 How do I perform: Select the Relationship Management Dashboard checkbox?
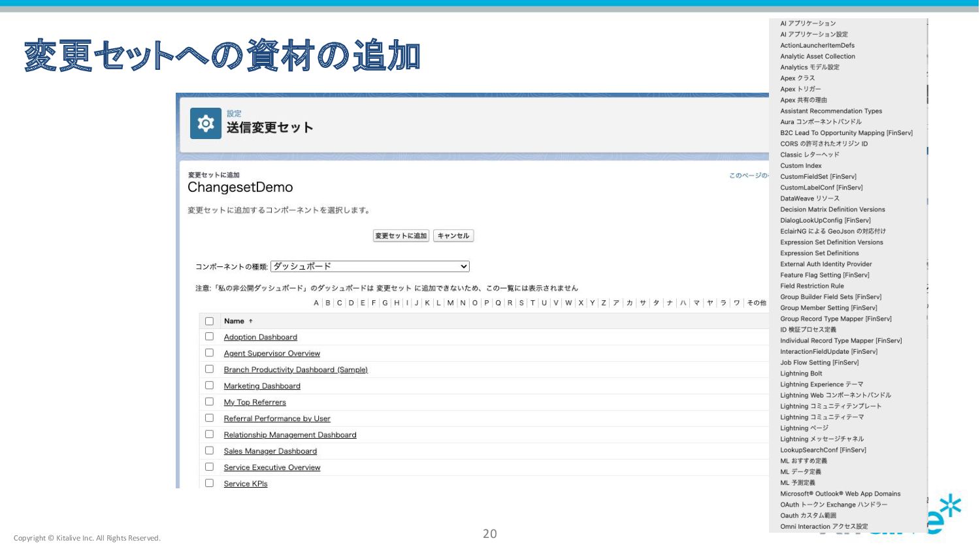click(x=209, y=435)
